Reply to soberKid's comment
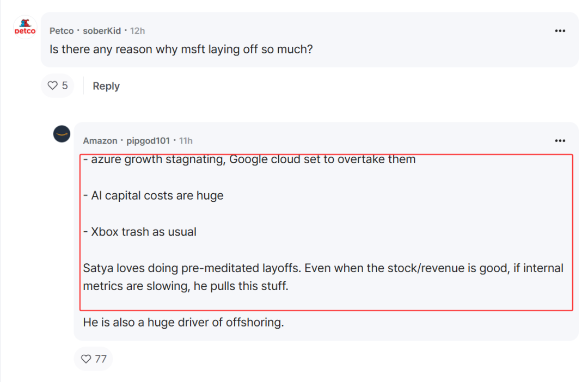This screenshot has width=588, height=382. click(106, 86)
